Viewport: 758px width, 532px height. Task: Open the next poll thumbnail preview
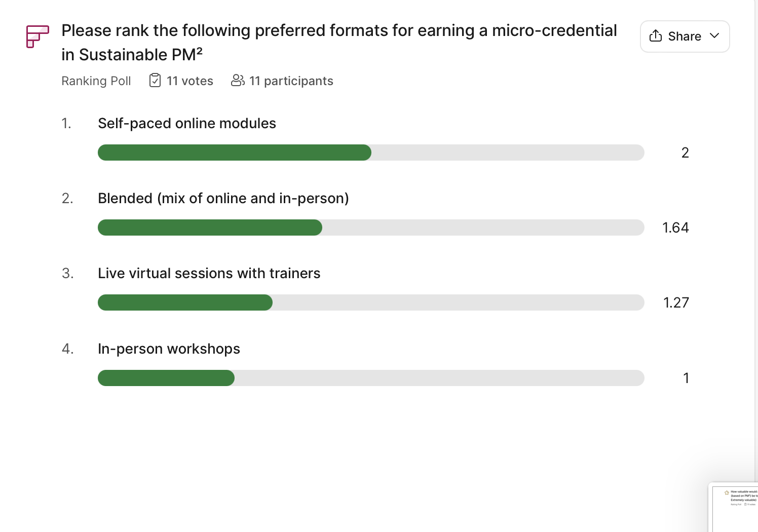734,507
